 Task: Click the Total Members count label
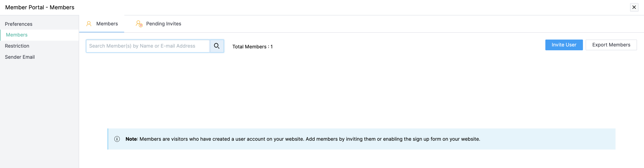point(252,47)
